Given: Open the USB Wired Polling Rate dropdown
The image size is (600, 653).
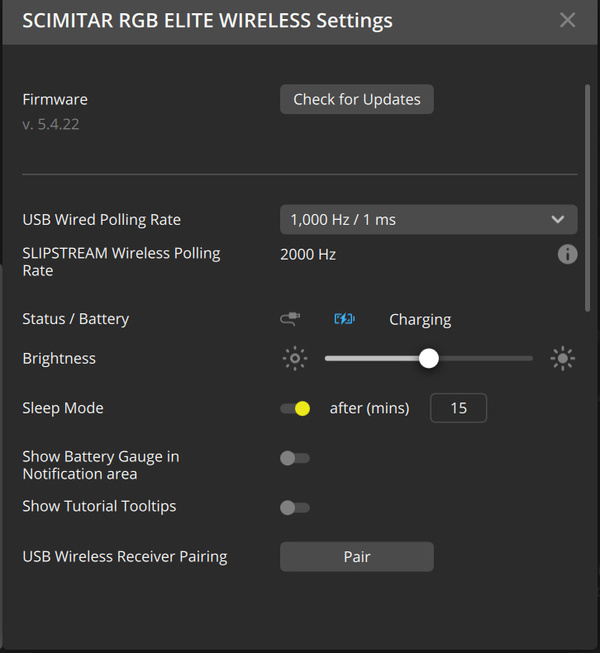Looking at the screenshot, I should click(428, 219).
